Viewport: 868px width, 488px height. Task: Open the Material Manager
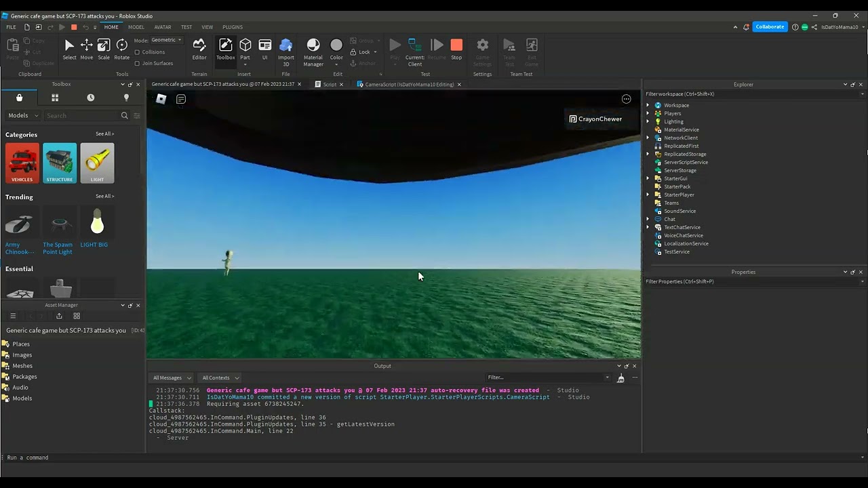point(313,52)
